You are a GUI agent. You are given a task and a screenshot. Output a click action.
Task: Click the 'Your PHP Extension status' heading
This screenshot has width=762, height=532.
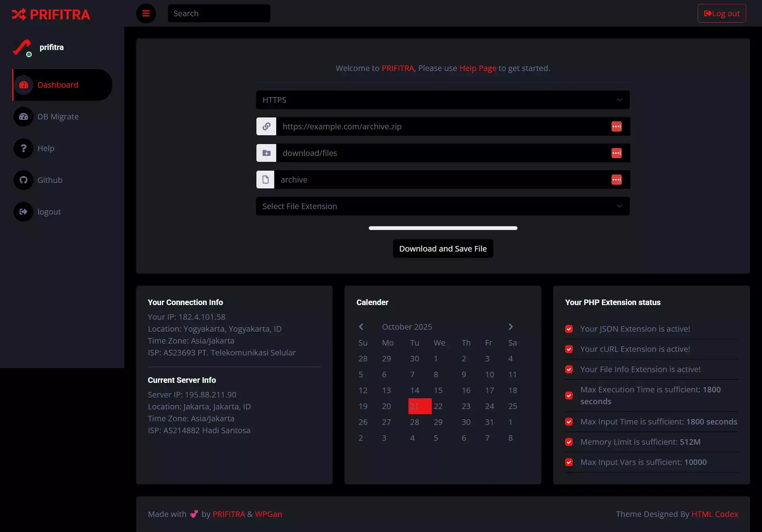point(613,302)
